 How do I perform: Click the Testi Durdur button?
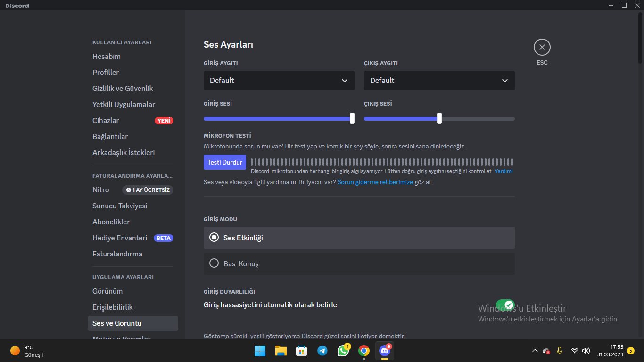click(225, 162)
